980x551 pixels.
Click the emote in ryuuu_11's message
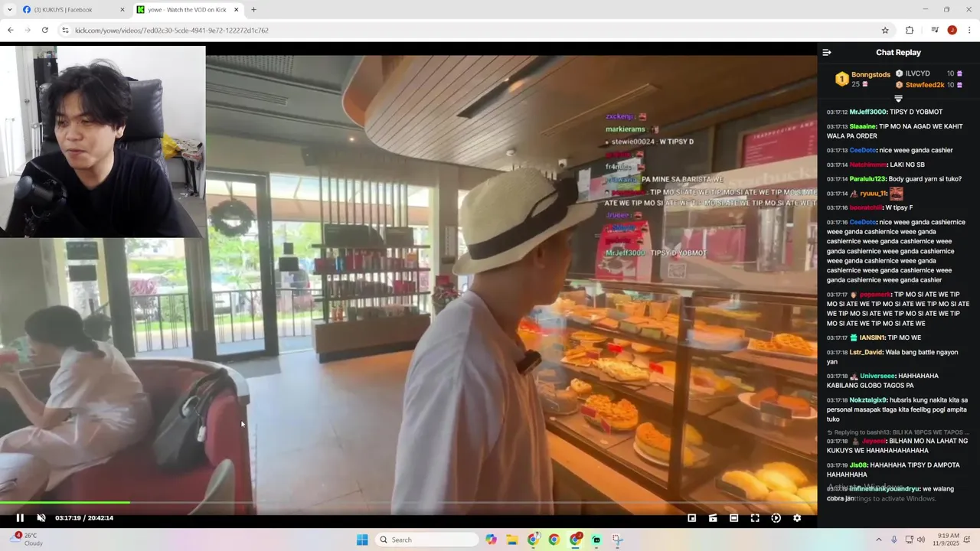tap(896, 194)
